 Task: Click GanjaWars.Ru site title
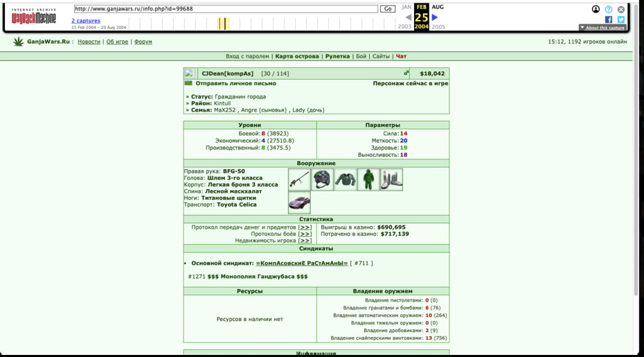48,42
